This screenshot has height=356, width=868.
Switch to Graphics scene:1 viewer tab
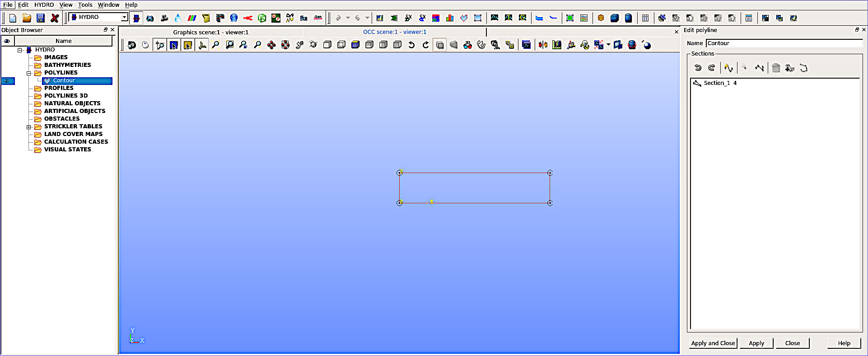[x=211, y=32]
